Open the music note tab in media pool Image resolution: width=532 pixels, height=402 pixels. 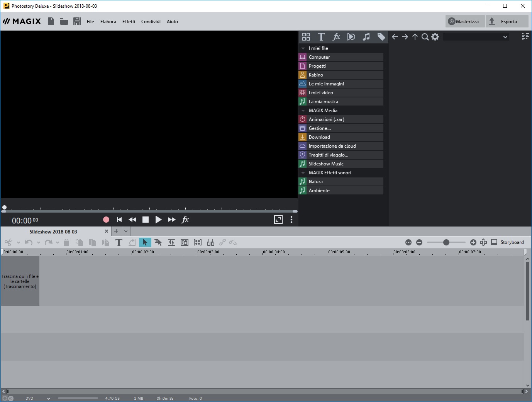(366, 37)
